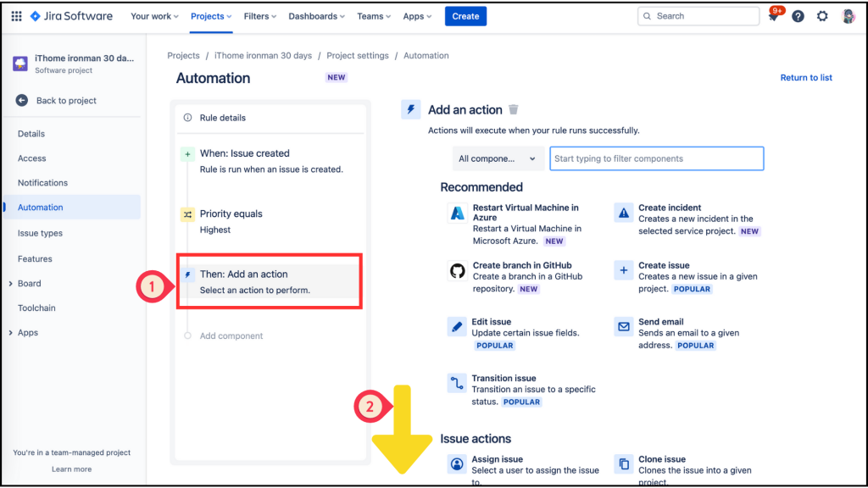Image resolution: width=868 pixels, height=488 pixels.
Task: Expand the Your work menu
Action: 154,17
